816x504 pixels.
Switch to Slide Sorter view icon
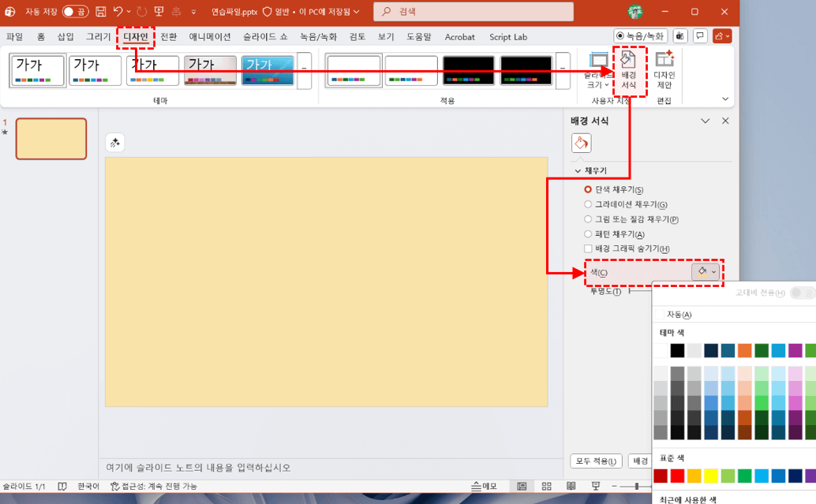[x=545, y=484]
